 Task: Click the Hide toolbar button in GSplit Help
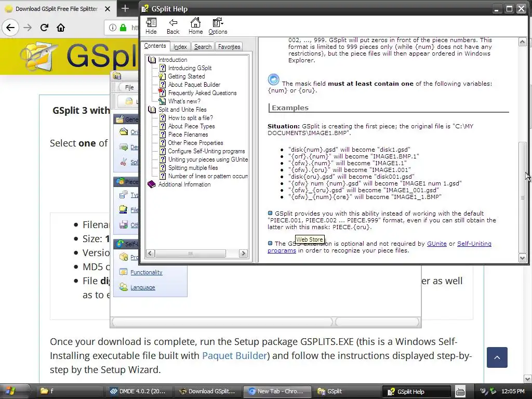pyautogui.click(x=151, y=26)
